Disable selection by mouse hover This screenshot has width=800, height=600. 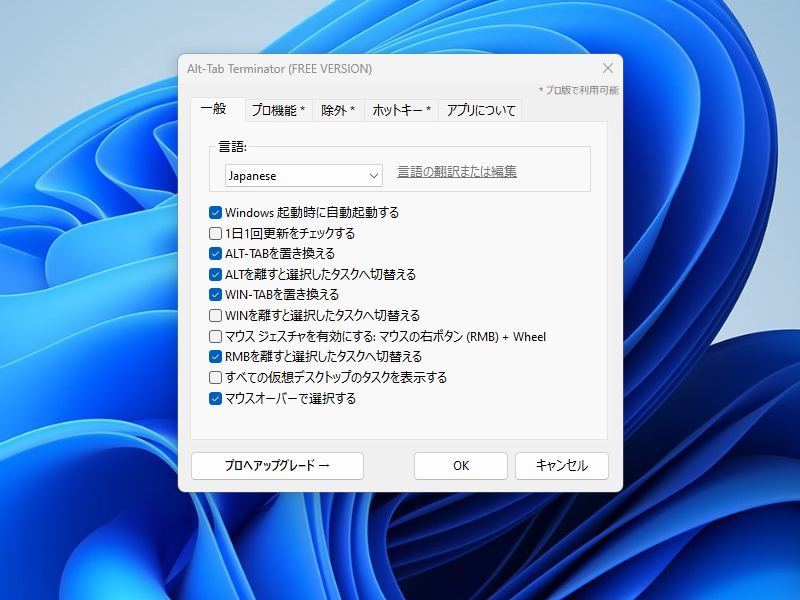coord(214,397)
